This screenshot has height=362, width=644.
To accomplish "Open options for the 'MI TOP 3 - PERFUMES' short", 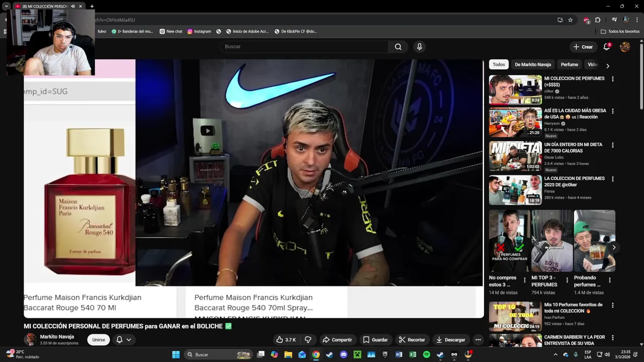I will click(x=567, y=280).
